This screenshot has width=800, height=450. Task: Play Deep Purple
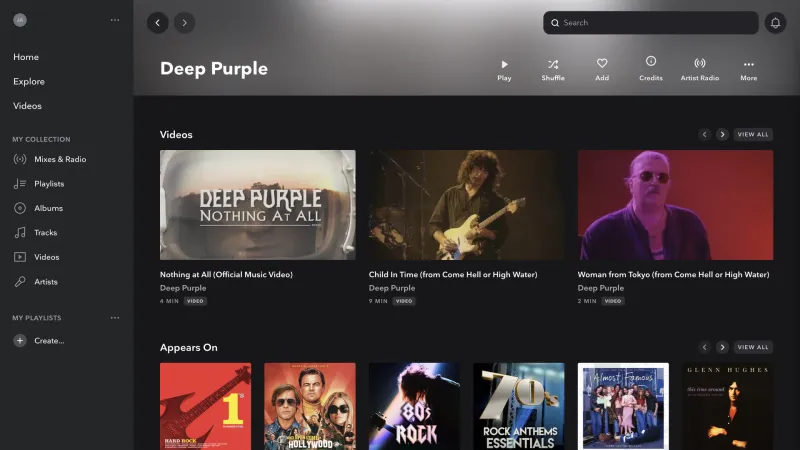pyautogui.click(x=504, y=70)
